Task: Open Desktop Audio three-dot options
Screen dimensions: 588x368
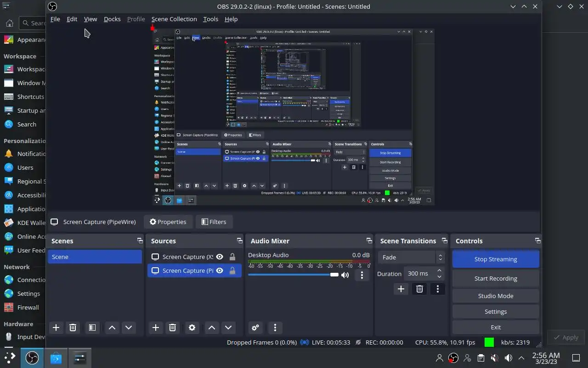Action: point(362,275)
